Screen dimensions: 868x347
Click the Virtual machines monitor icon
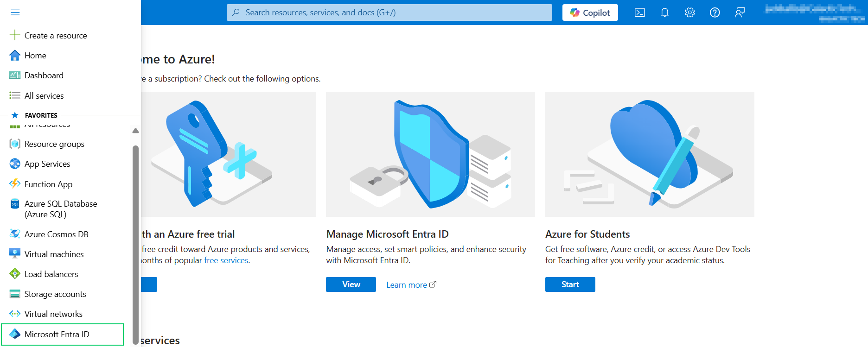[x=15, y=254]
